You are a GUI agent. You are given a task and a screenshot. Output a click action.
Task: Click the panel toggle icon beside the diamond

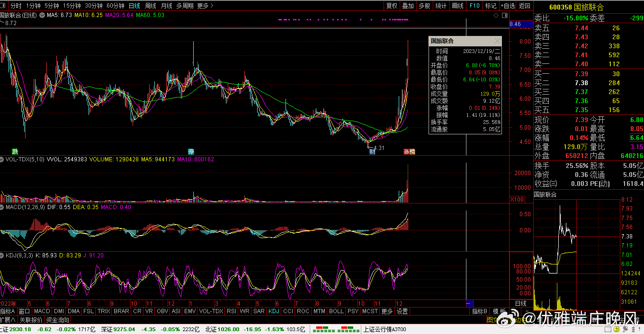tap(504, 16)
